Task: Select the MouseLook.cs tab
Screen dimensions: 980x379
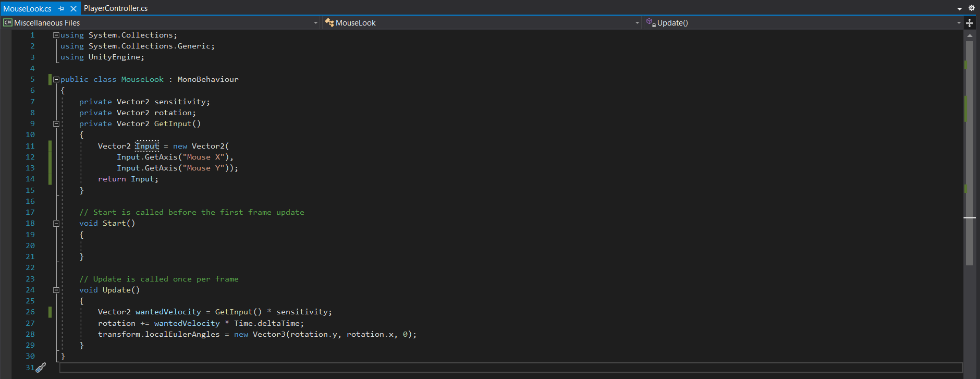Action: coord(27,8)
